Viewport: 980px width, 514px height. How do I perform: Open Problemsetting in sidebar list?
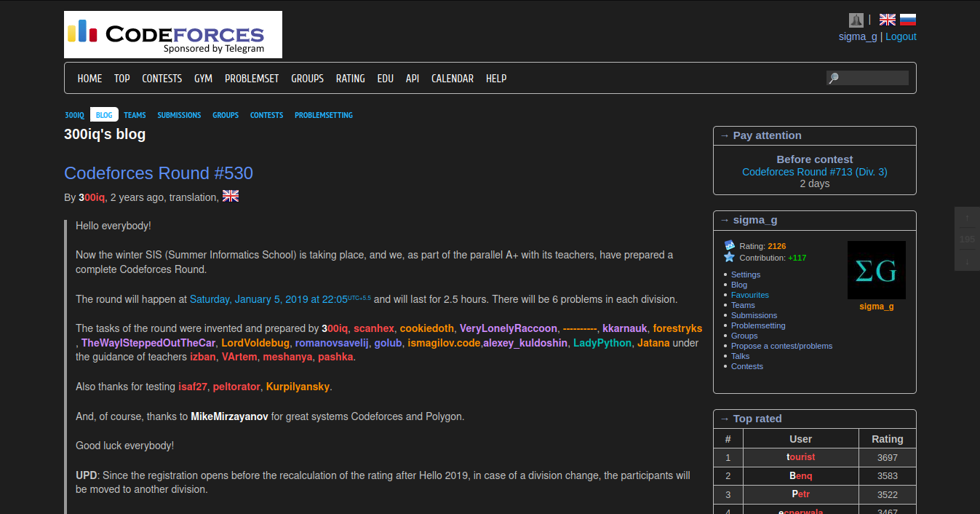click(x=758, y=325)
